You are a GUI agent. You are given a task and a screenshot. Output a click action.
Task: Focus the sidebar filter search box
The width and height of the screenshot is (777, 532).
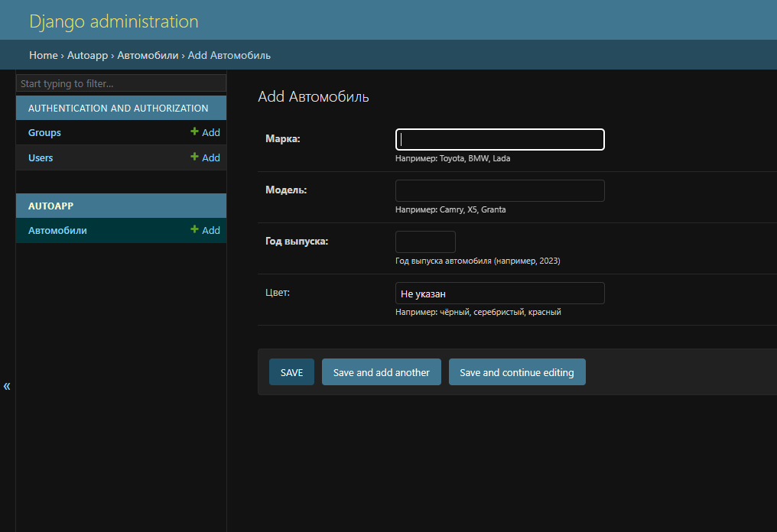tap(121, 83)
